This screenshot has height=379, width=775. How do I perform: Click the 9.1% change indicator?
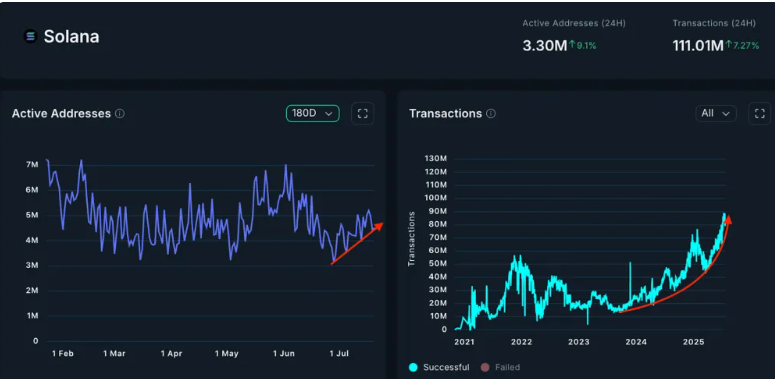coord(583,45)
